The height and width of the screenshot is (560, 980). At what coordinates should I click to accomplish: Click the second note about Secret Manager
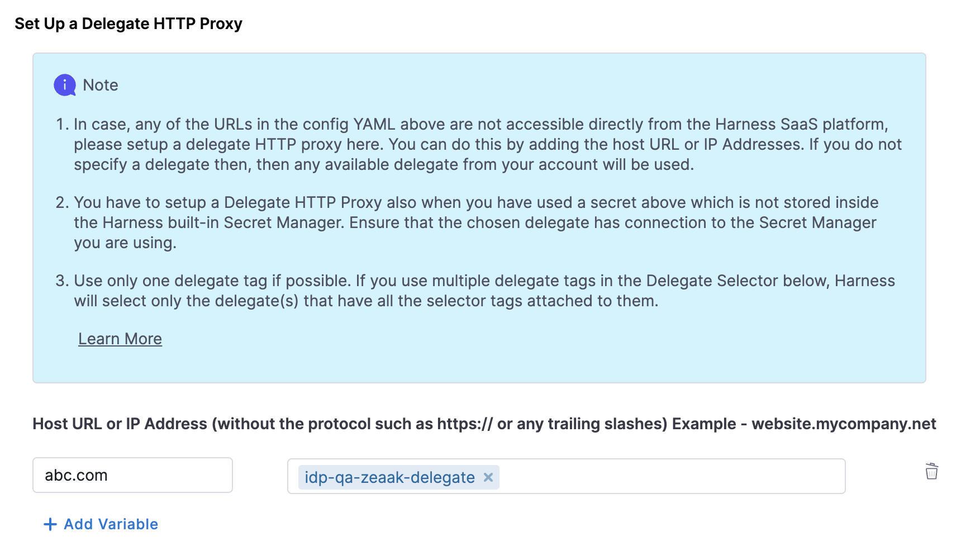[475, 222]
